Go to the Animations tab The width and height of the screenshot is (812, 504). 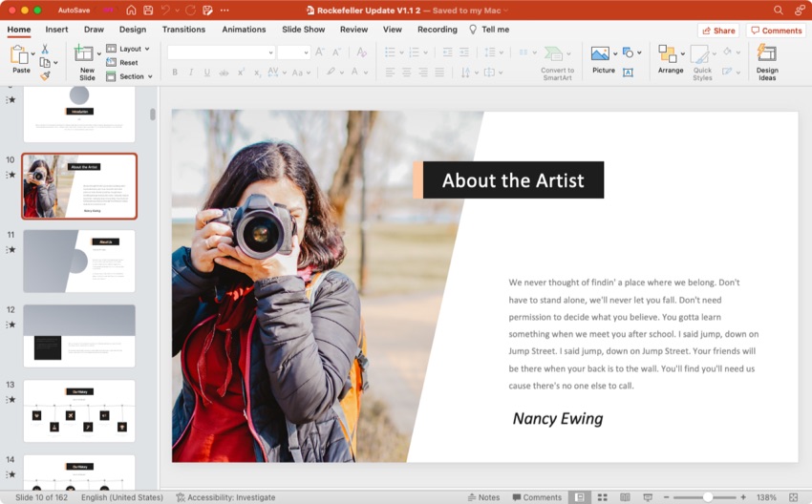(x=244, y=30)
